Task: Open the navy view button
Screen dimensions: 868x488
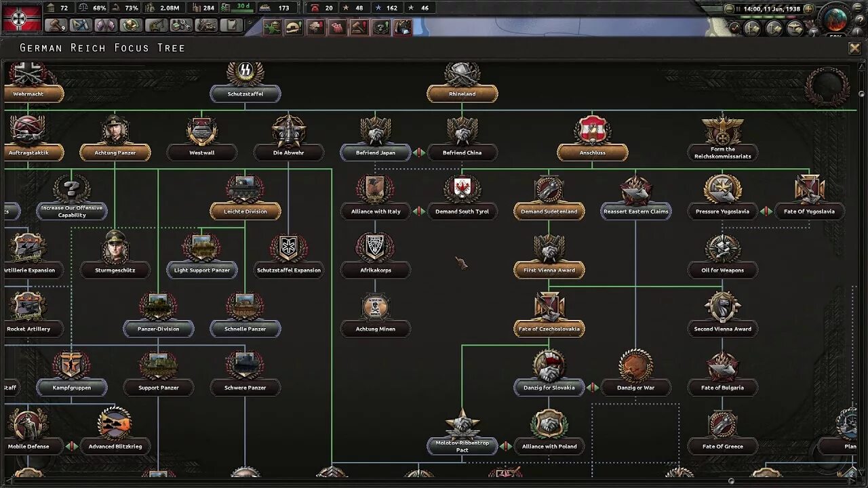Action: coord(774,28)
